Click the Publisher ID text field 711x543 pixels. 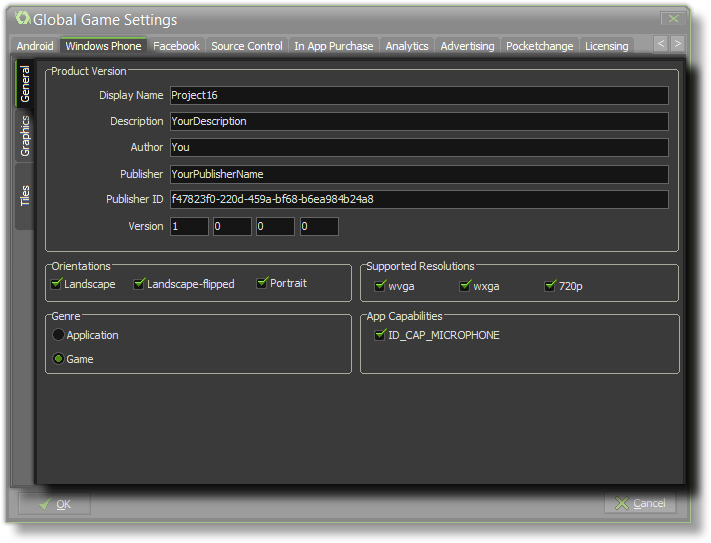pyautogui.click(x=417, y=199)
